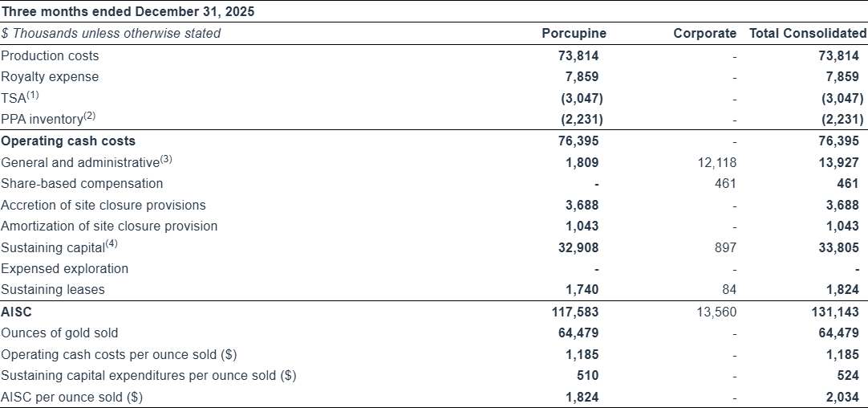Click the '$ Thousands unless otherwise stated' note

pyautogui.click(x=111, y=34)
